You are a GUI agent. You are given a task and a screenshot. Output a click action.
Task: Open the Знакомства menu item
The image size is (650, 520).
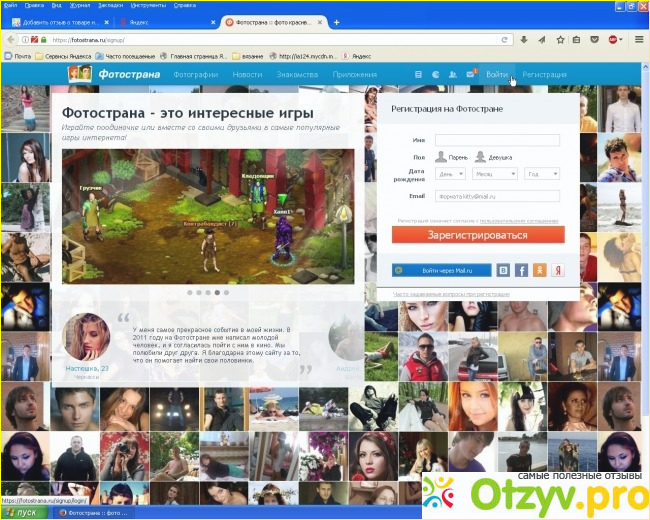(x=297, y=75)
